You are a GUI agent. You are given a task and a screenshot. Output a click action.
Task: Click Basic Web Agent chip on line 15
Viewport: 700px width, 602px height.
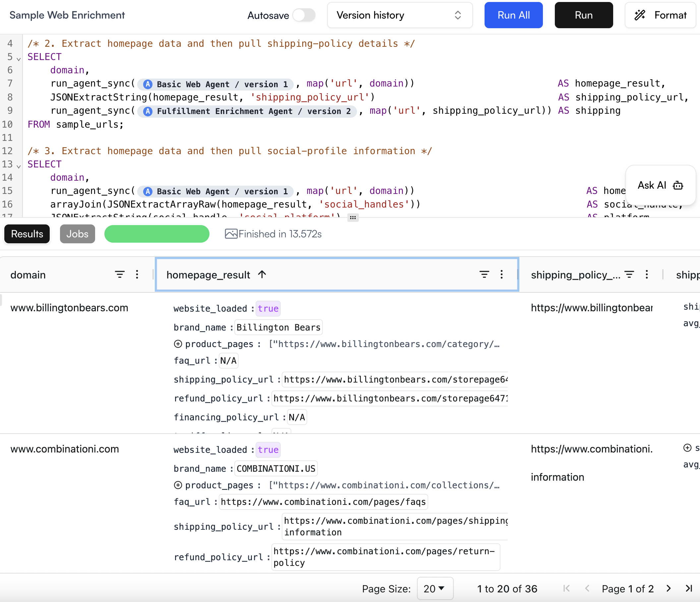coord(216,191)
